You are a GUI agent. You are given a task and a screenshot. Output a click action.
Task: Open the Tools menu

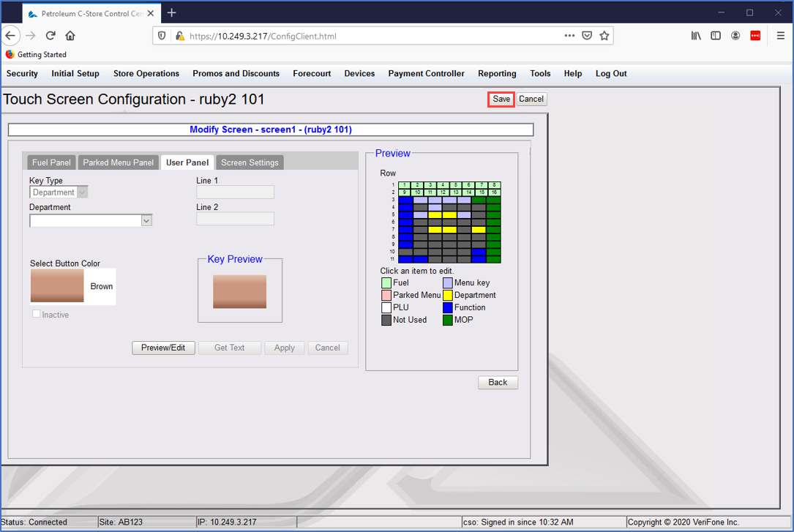click(540, 73)
